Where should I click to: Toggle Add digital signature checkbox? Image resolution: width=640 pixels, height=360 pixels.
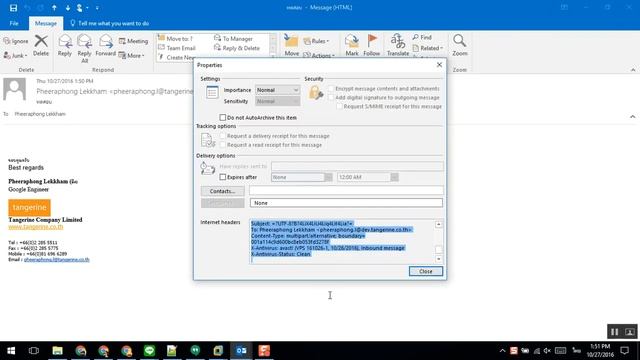click(x=331, y=98)
